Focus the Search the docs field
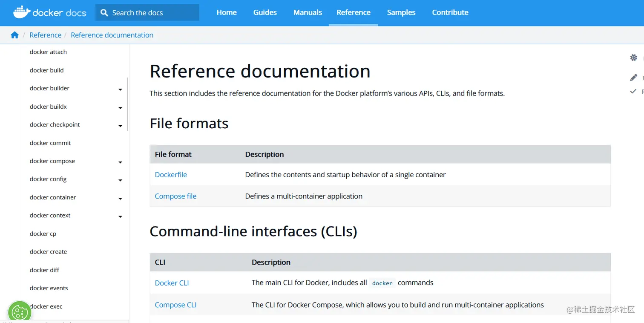 pyautogui.click(x=147, y=13)
